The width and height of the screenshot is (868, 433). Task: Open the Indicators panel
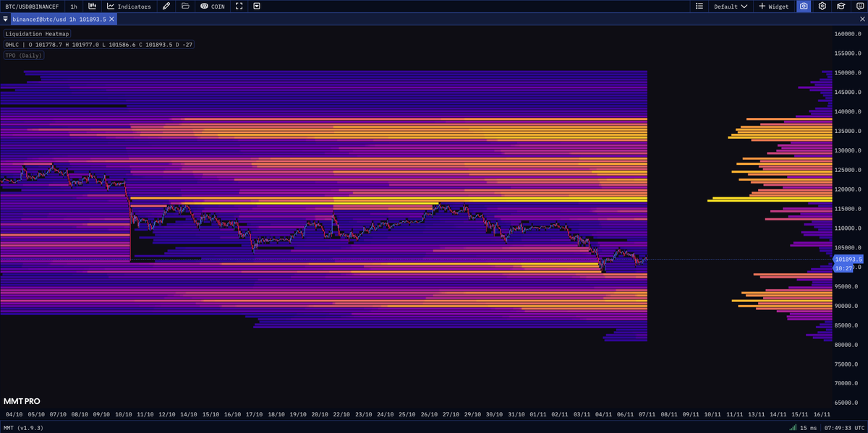click(x=130, y=6)
